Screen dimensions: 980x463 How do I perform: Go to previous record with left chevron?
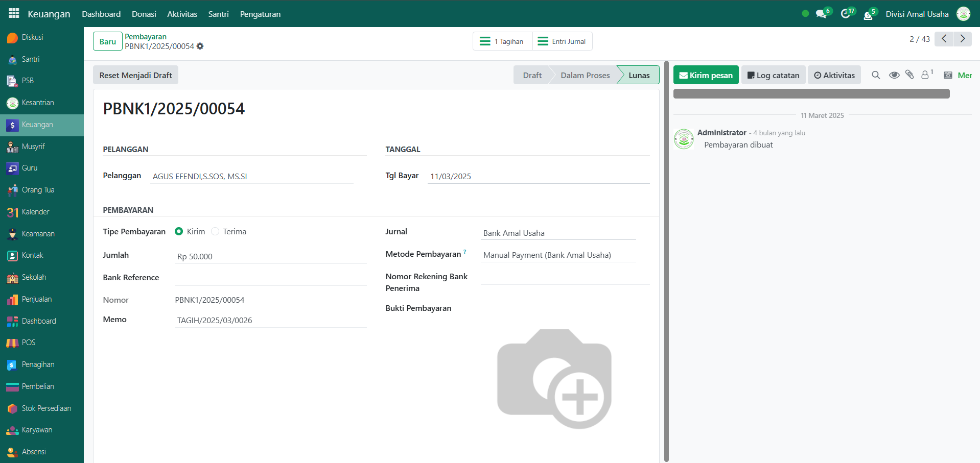pyautogui.click(x=944, y=39)
